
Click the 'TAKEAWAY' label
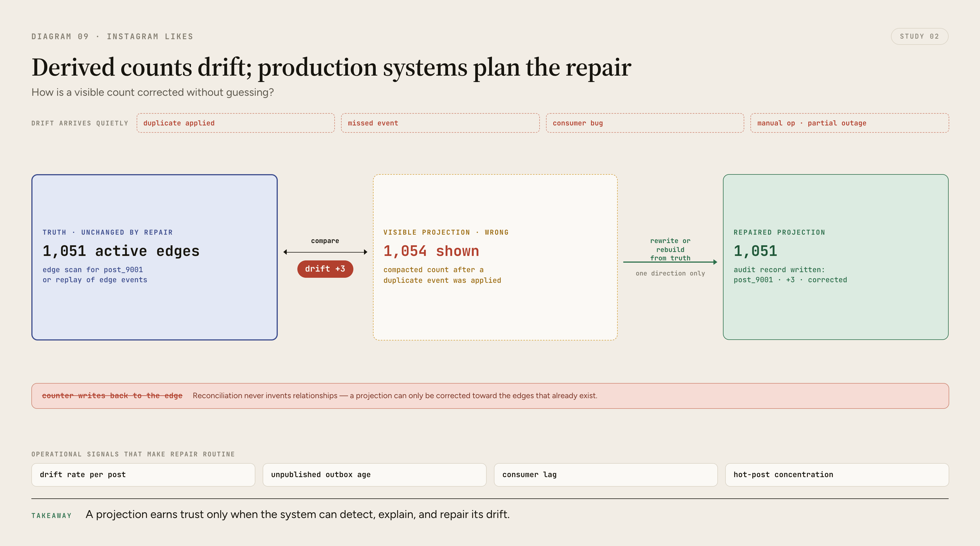tap(51, 515)
